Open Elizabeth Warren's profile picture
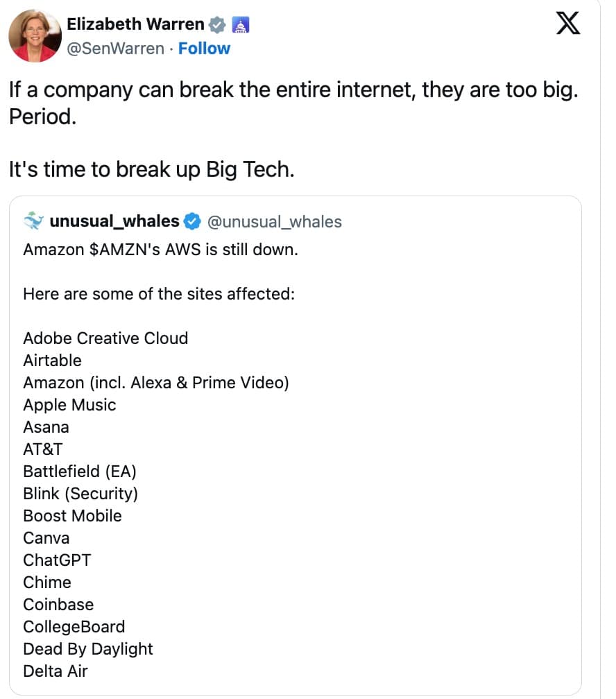This screenshot has width=616, height=699. click(35, 35)
